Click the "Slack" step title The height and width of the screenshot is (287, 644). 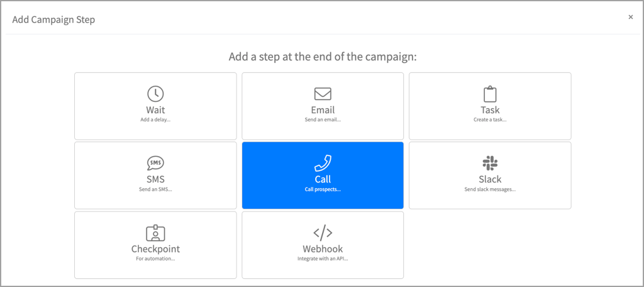(x=490, y=179)
